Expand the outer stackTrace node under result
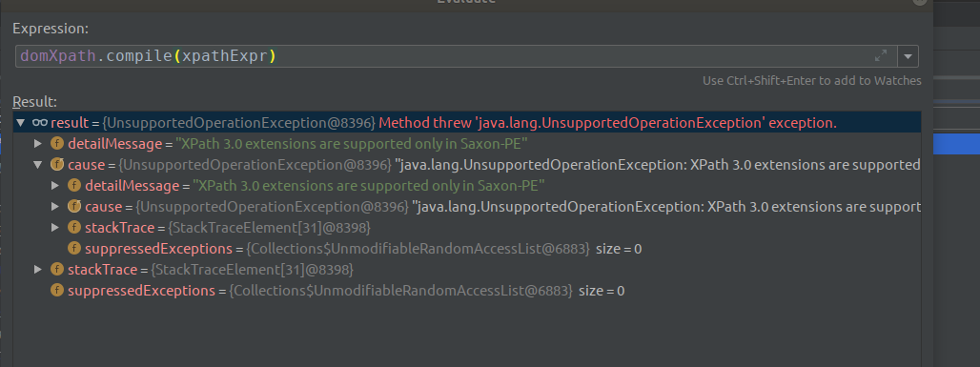980x367 pixels. click(38, 270)
